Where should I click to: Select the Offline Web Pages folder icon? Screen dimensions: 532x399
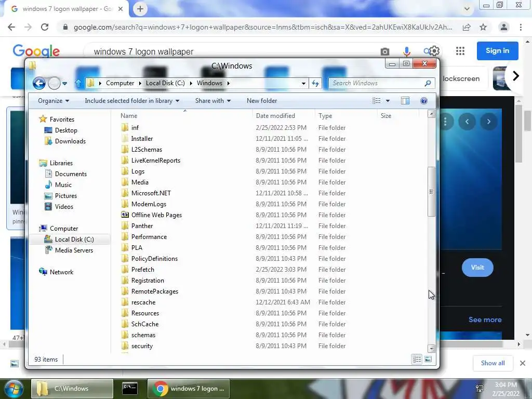(x=125, y=215)
